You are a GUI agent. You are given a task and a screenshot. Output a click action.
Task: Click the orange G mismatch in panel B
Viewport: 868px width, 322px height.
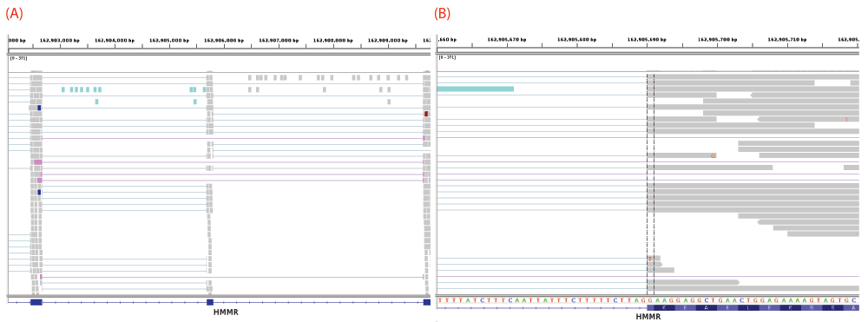pos(713,156)
